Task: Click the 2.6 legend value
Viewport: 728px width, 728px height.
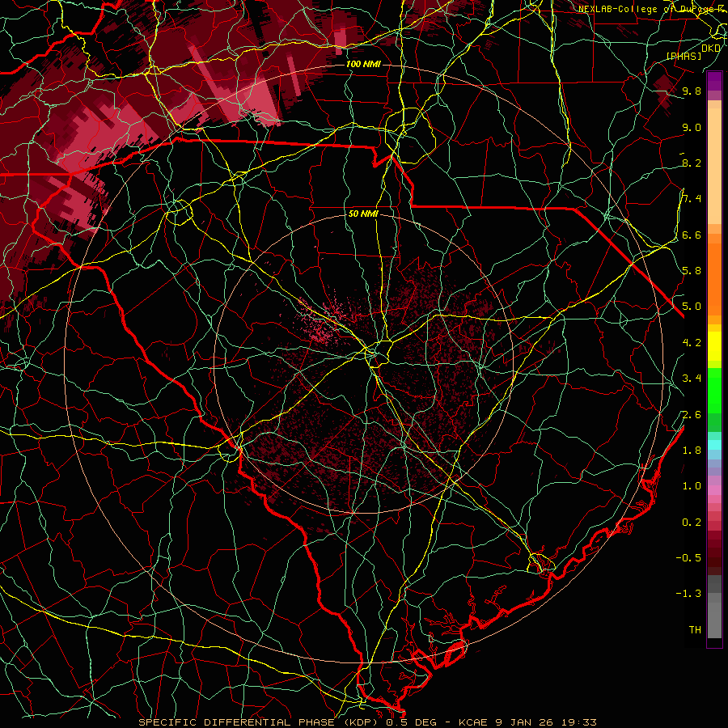Action: [x=692, y=414]
